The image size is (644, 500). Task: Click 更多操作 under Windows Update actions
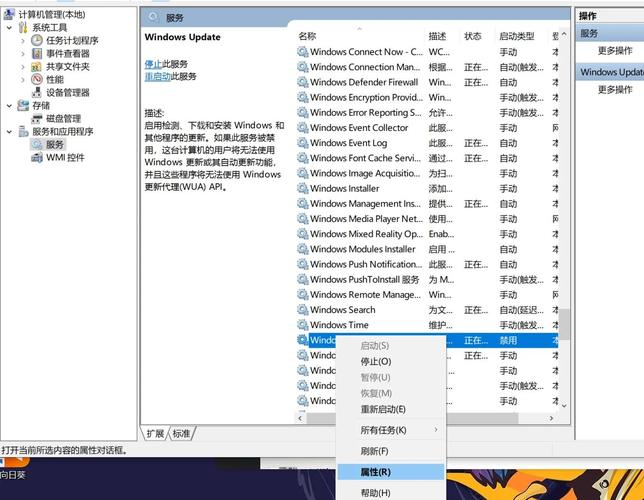coord(615,90)
